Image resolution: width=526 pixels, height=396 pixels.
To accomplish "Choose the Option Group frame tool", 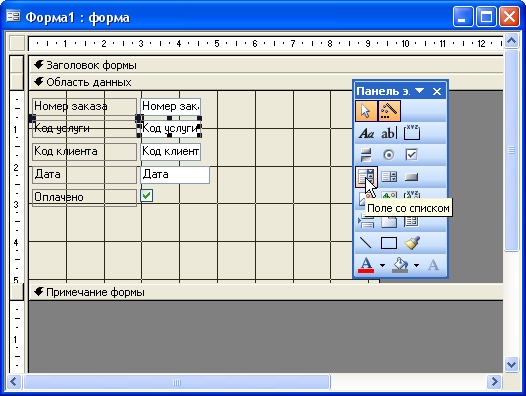I will click(412, 133).
